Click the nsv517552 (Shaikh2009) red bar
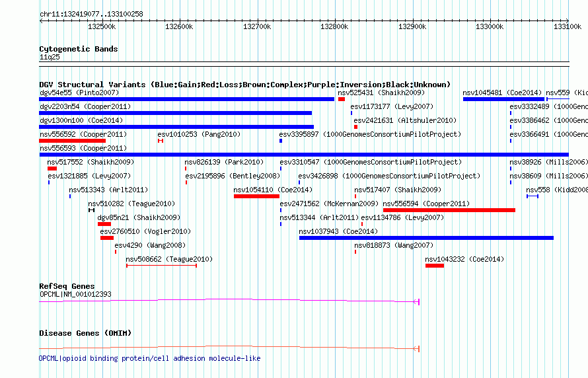 point(52,169)
